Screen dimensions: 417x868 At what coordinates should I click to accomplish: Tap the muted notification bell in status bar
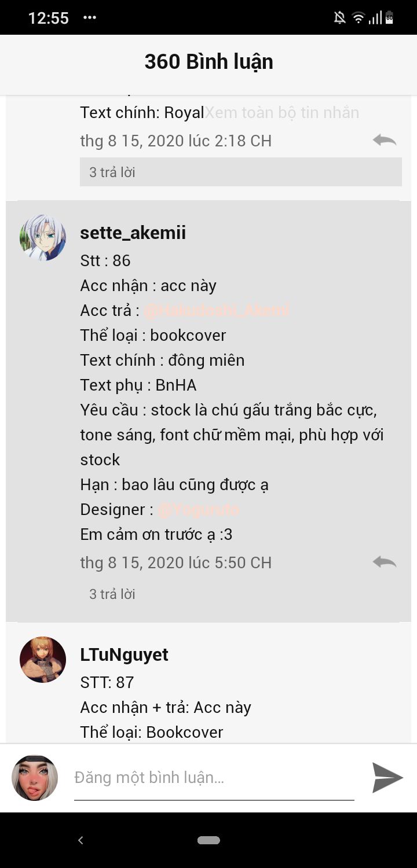pyautogui.click(x=340, y=18)
